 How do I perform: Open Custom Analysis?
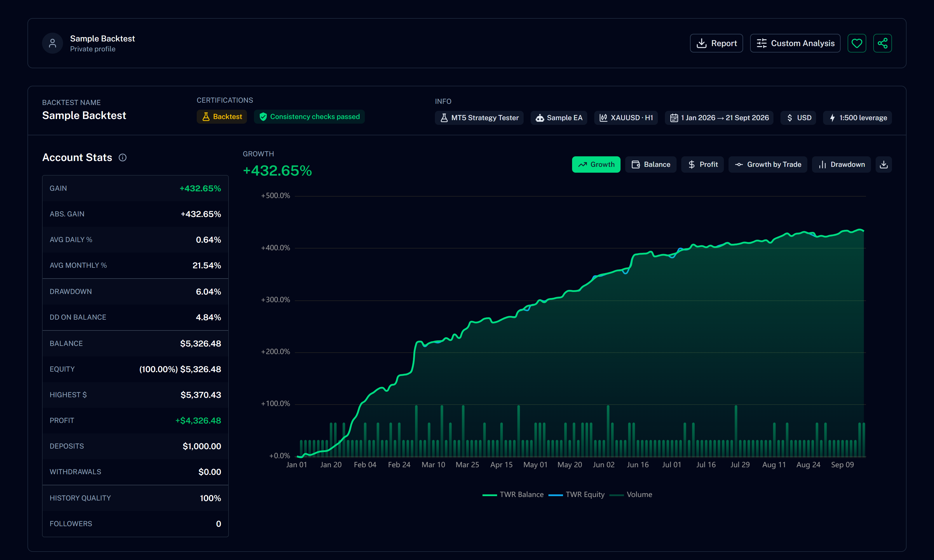tap(795, 43)
